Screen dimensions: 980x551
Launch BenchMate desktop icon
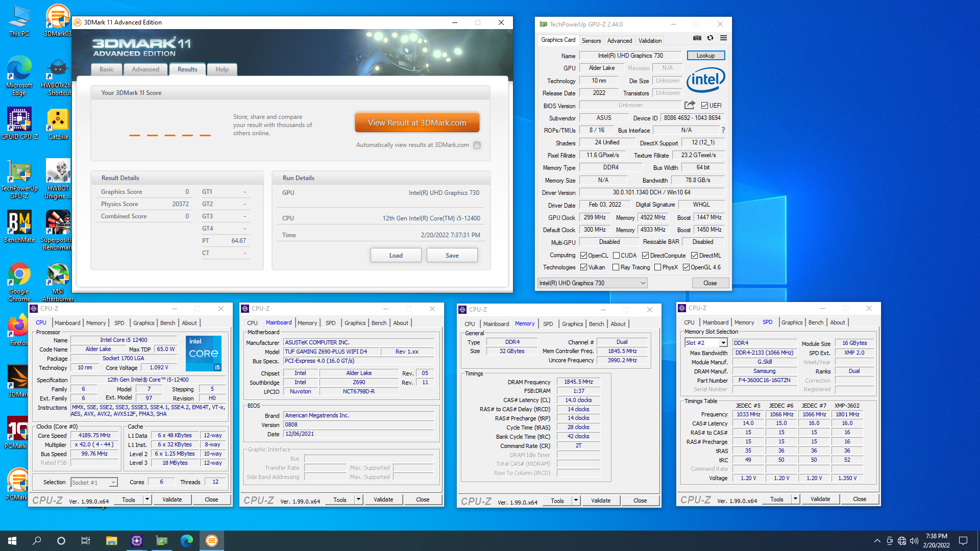pos(19,226)
